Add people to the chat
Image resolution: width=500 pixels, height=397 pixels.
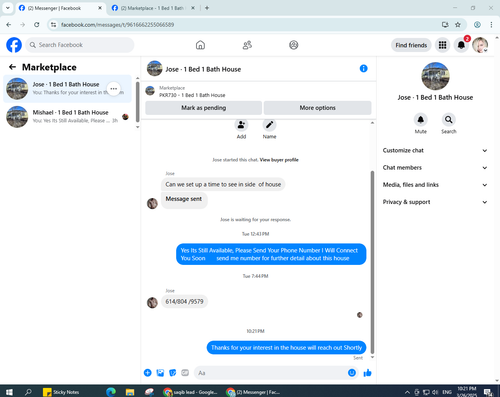(241, 125)
